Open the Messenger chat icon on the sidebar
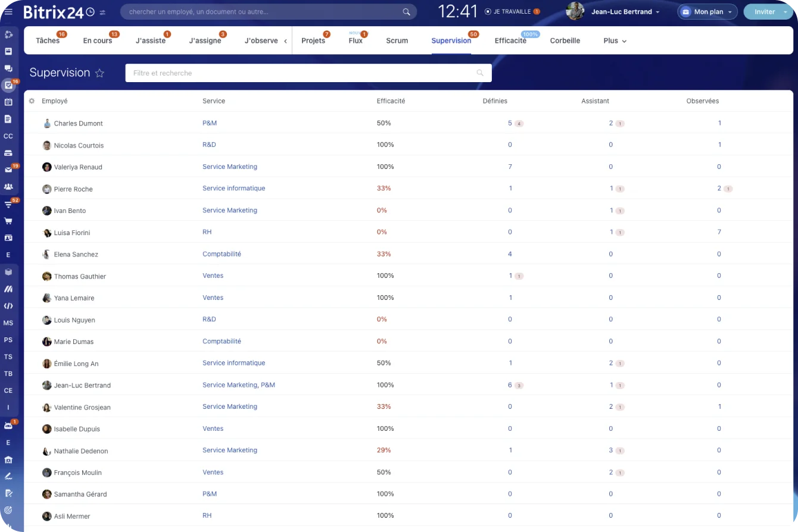The height and width of the screenshot is (532, 798). pos(8,68)
